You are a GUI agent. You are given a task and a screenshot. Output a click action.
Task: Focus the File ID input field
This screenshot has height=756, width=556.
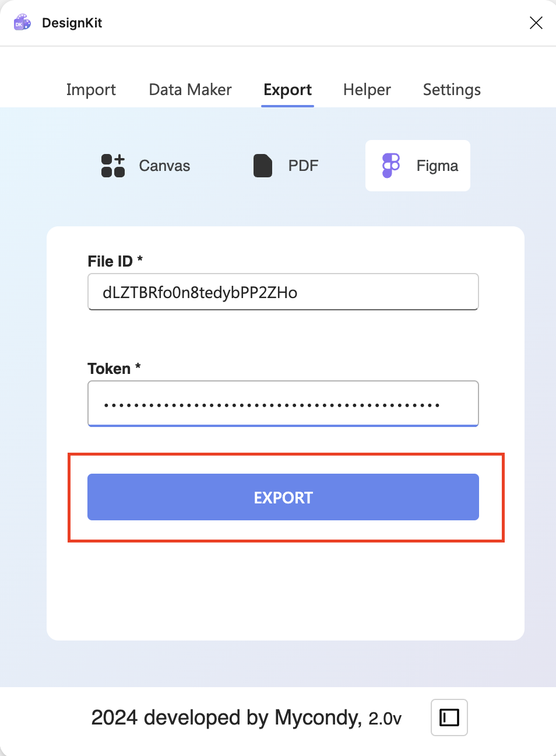click(x=283, y=292)
